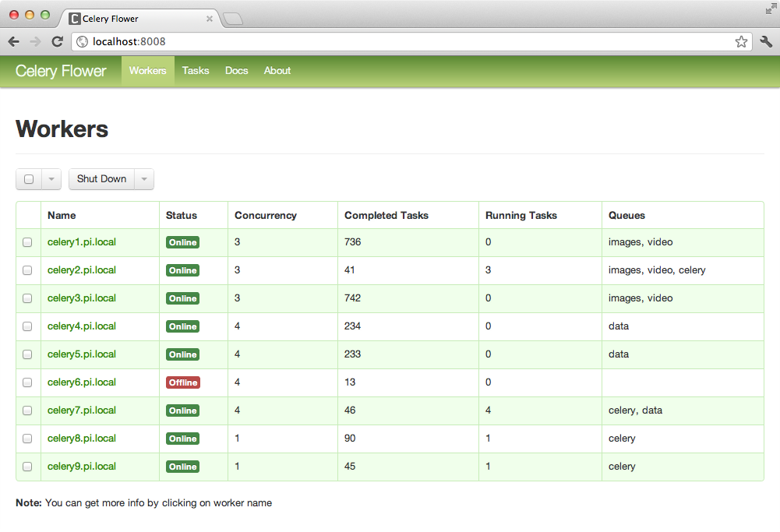Screen dimensions: 780x532
Task: Reload the page with the refresh icon
Action: (x=57, y=42)
